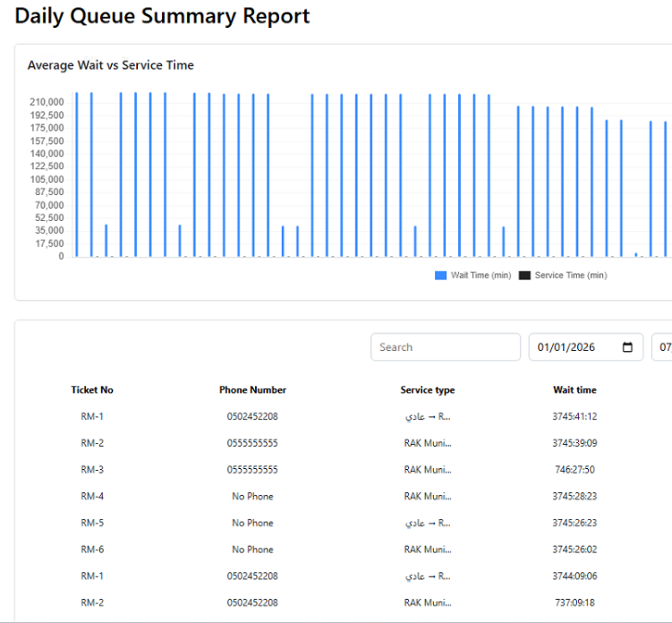
Task: Click RAK Muni... service type in RM-6 row
Action: click(428, 550)
